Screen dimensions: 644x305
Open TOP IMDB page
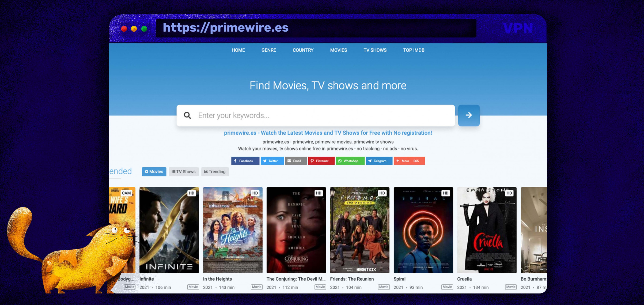pyautogui.click(x=414, y=50)
